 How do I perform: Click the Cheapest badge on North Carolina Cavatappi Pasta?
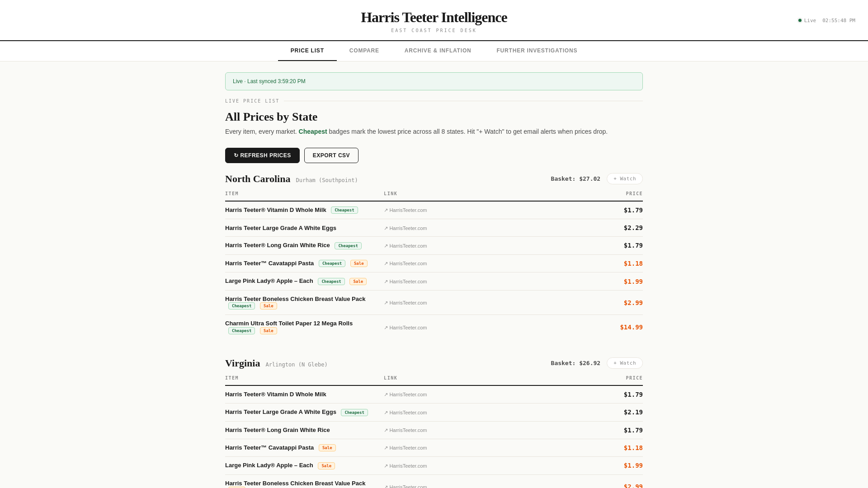click(x=332, y=263)
